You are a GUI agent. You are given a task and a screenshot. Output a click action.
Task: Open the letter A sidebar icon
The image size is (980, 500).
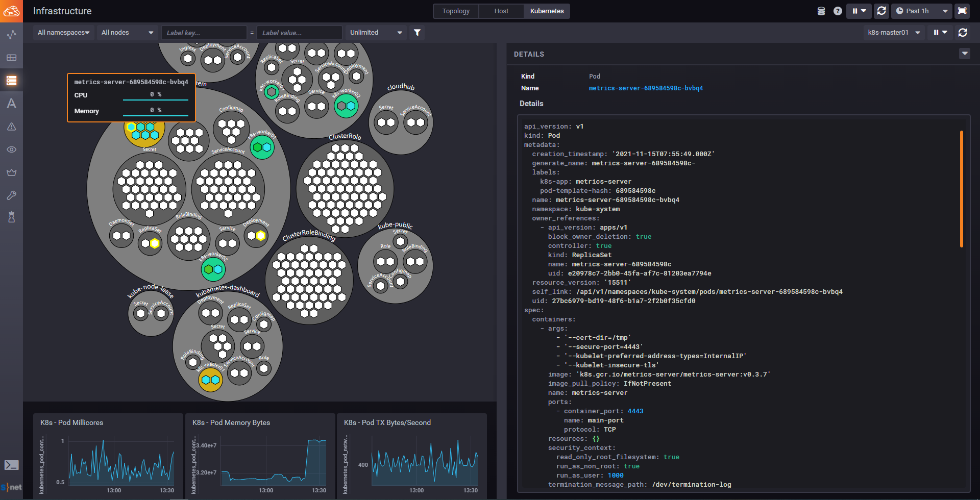11,104
